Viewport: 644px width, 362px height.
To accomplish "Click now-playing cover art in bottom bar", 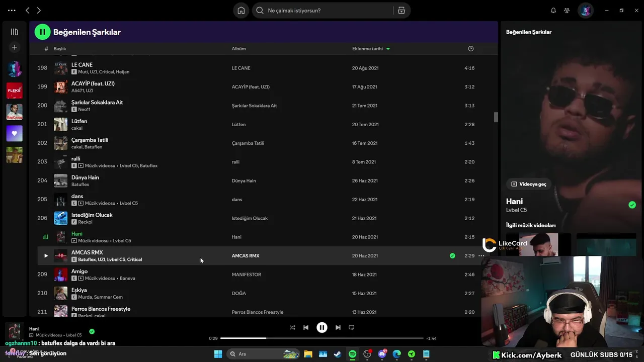I will tap(15, 331).
